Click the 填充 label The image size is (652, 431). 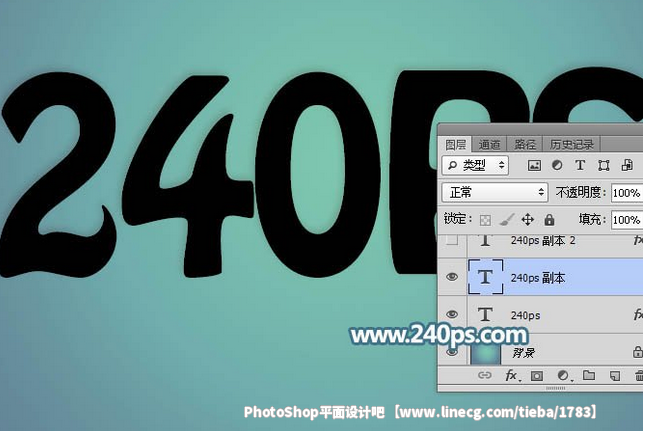click(593, 219)
